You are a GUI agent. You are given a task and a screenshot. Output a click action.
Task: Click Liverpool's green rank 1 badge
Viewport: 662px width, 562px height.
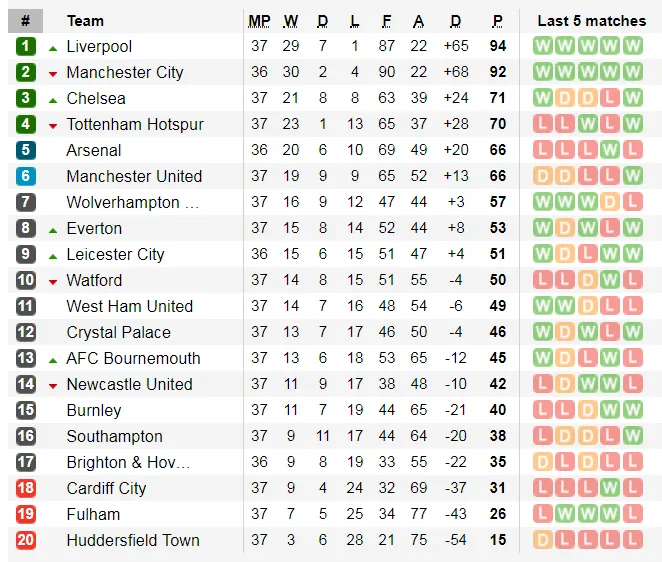tap(26, 46)
